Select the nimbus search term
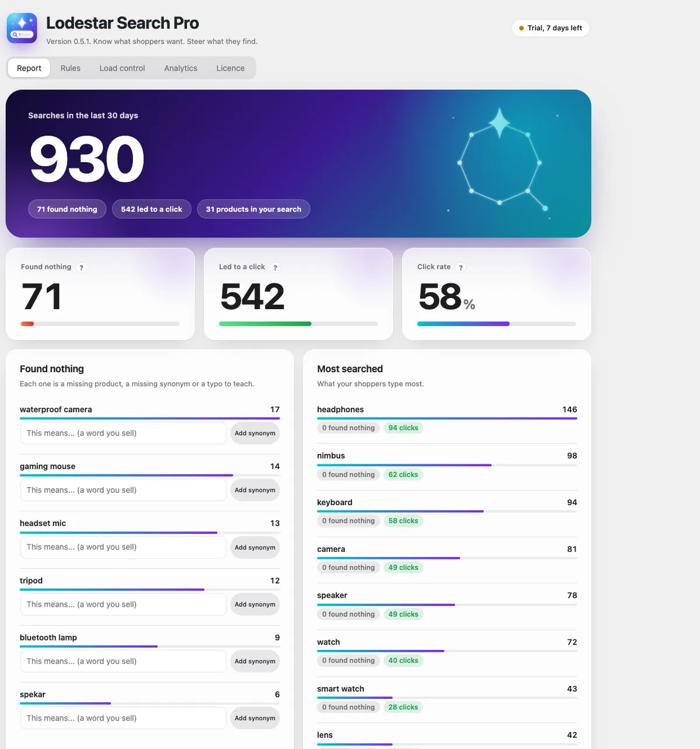 pyautogui.click(x=331, y=456)
